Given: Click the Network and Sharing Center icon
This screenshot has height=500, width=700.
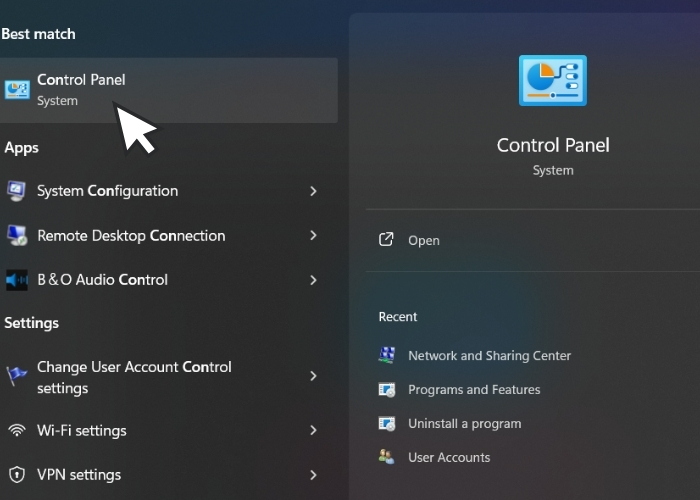Looking at the screenshot, I should [387, 356].
